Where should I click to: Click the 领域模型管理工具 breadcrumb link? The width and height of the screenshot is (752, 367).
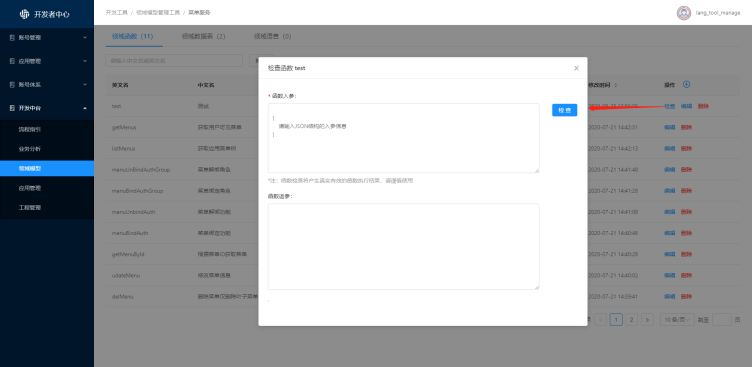point(158,12)
